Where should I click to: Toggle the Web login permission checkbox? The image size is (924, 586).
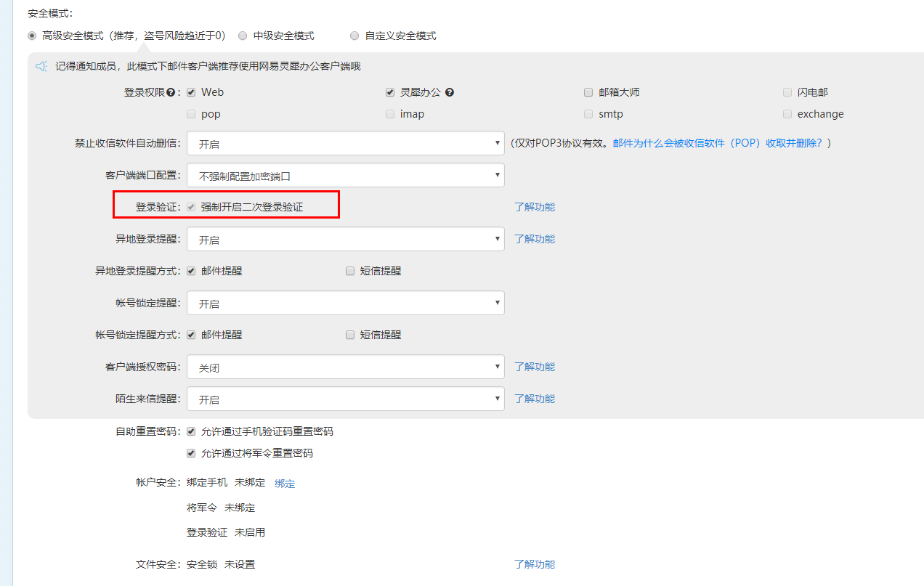click(191, 92)
